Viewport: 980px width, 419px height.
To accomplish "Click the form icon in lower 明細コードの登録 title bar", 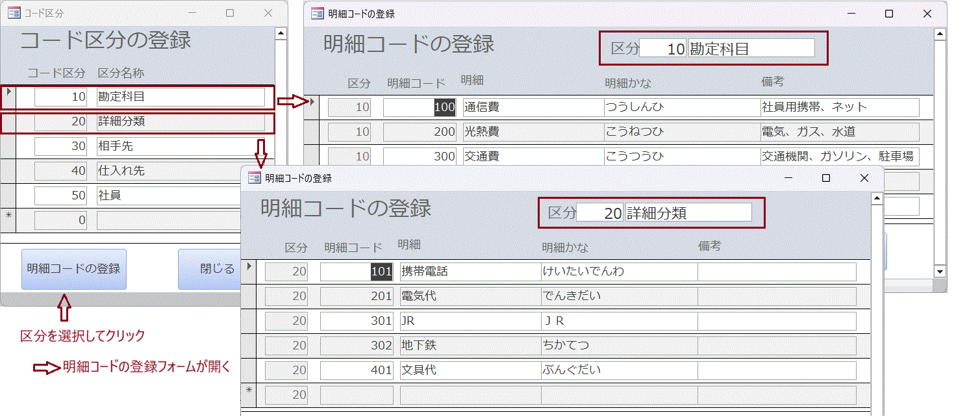I will [x=255, y=178].
